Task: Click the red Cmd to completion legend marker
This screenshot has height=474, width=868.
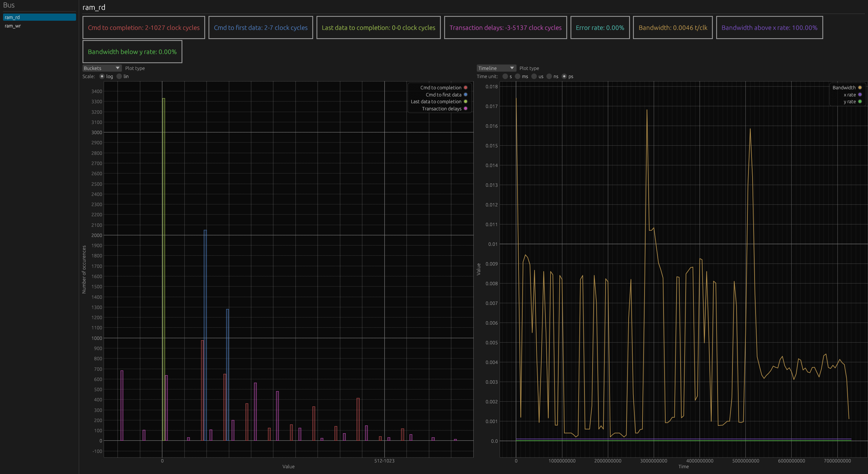Action: coord(466,88)
